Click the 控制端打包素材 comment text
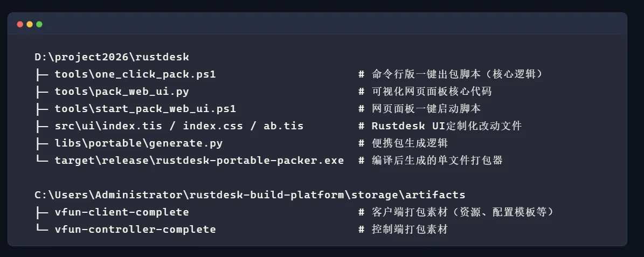Screen dimensions: 644x257 pos(410,230)
